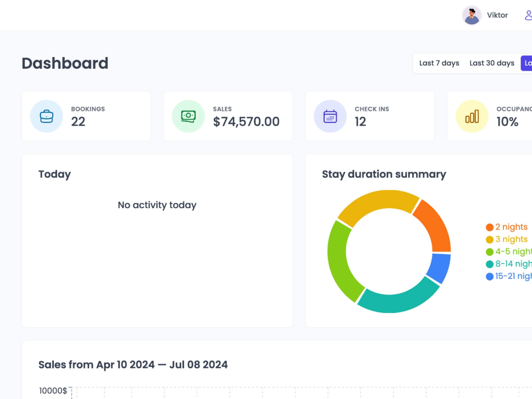Click the Sales banknote icon
Image resolution: width=532 pixels, height=399 pixels.
click(x=188, y=116)
